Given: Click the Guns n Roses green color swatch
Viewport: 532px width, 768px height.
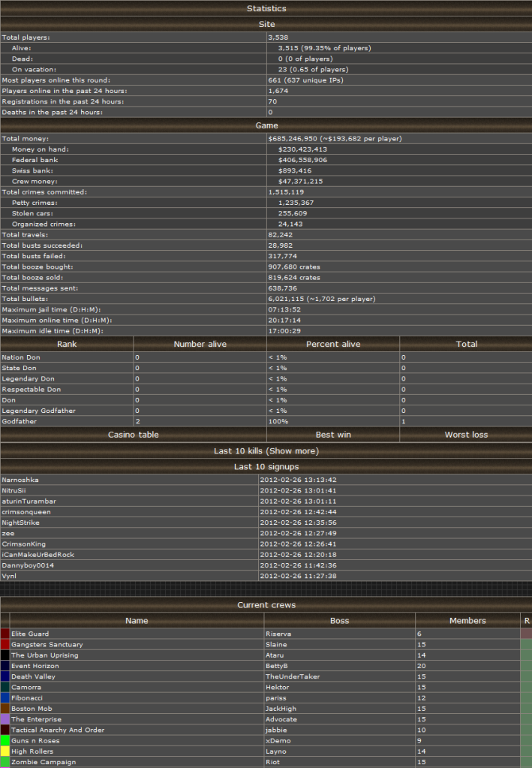Looking at the screenshot, I should pos(5,740).
